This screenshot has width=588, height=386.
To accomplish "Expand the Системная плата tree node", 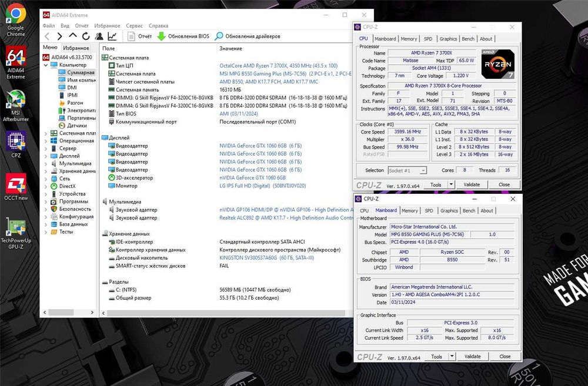I will [x=46, y=133].
